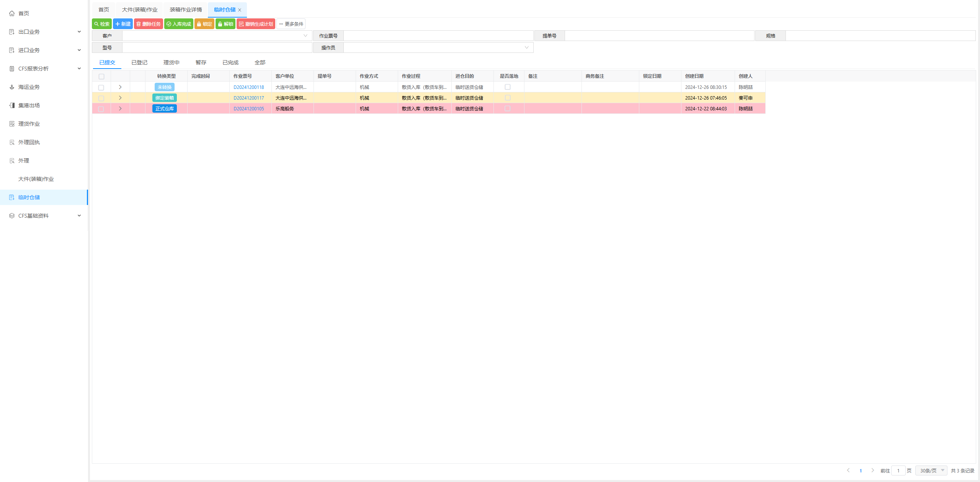Toggle the select-all checkbox in the table header
The height and width of the screenshot is (482, 980).
point(101,76)
